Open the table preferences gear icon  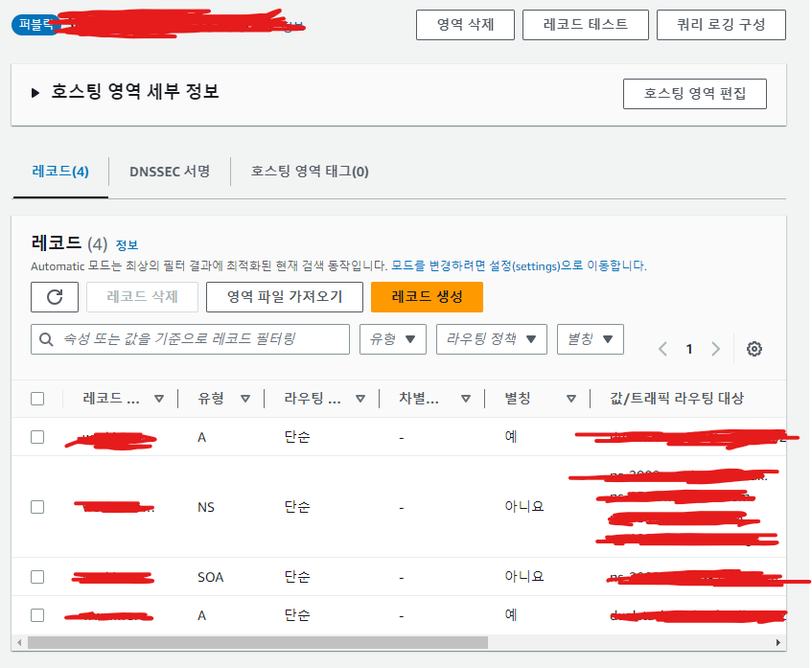[754, 349]
